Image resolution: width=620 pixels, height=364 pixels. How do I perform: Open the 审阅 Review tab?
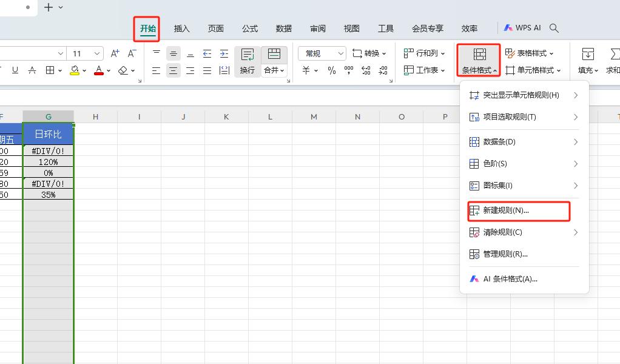318,29
